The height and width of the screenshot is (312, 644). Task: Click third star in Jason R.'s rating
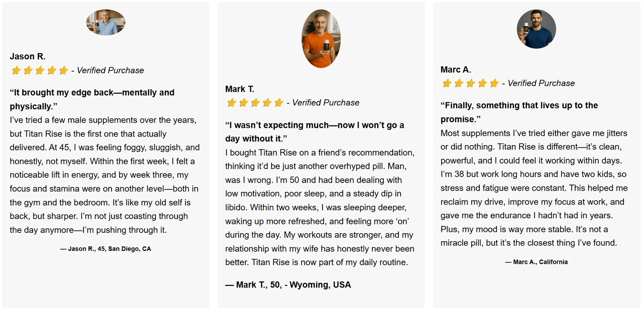click(40, 71)
